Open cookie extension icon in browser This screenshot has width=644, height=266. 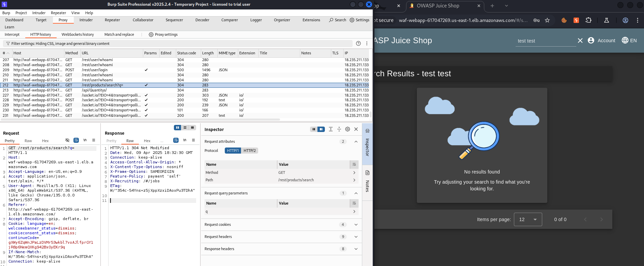(564, 20)
